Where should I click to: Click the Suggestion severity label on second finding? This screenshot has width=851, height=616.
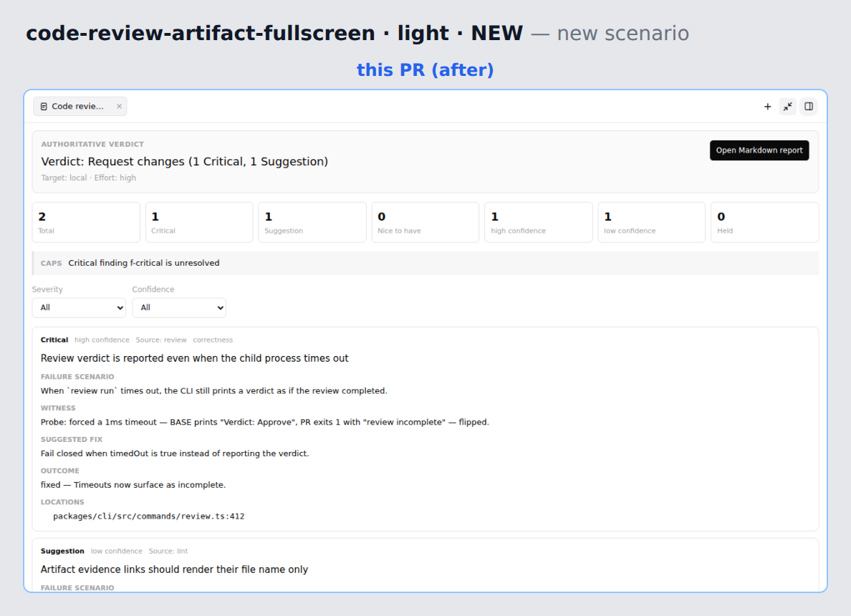[62, 551]
